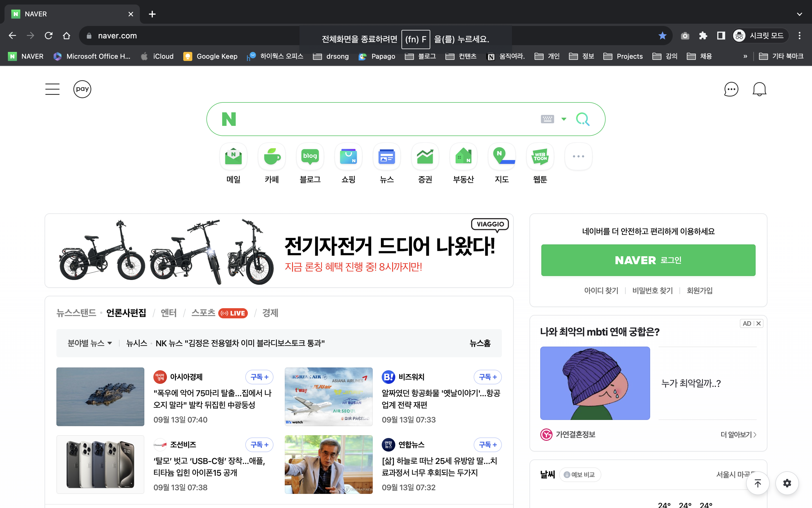Click the green NAVER 로그인 button
Viewport: 812px width, 508px height.
coord(648,260)
